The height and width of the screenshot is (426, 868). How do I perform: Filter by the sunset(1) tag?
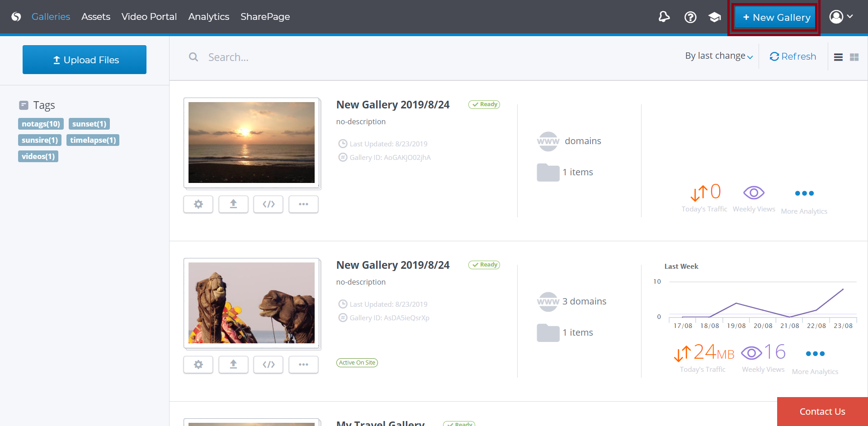coord(89,124)
